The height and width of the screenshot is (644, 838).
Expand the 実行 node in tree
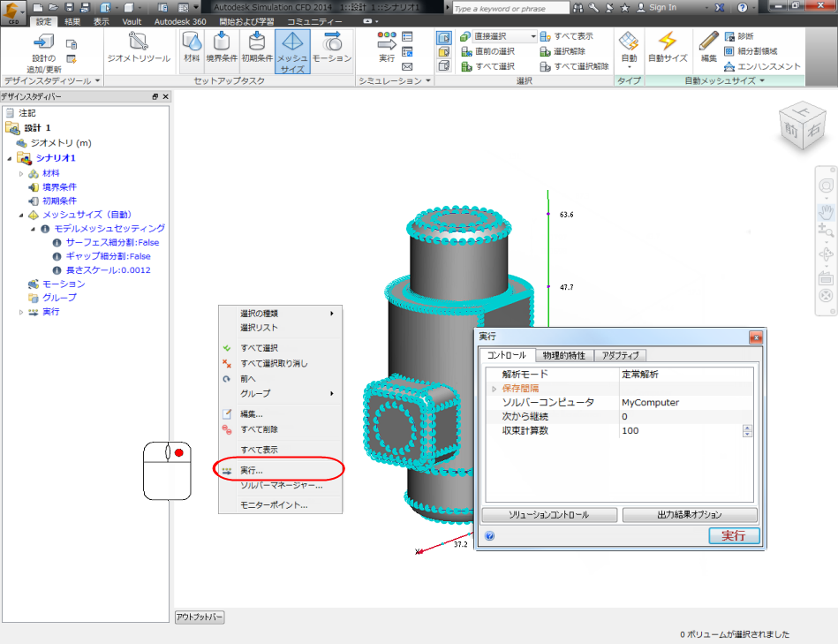pyautogui.click(x=21, y=312)
